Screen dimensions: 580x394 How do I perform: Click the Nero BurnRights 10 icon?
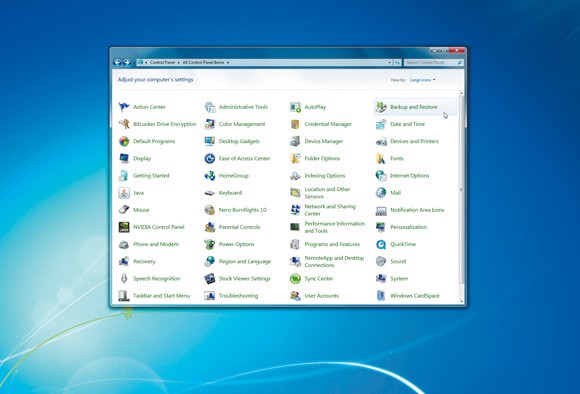209,210
